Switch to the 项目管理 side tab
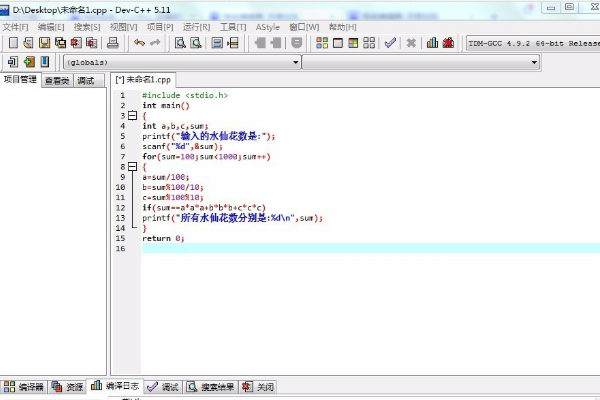The height and width of the screenshot is (400, 600). click(x=20, y=80)
